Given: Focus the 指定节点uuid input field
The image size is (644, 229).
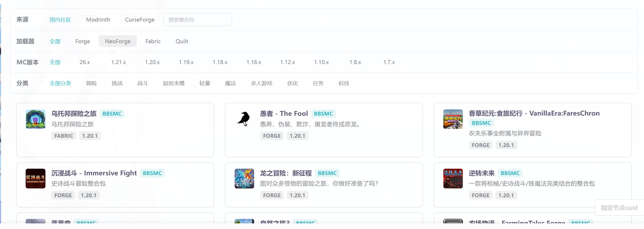Looking at the screenshot, I should (x=619, y=208).
